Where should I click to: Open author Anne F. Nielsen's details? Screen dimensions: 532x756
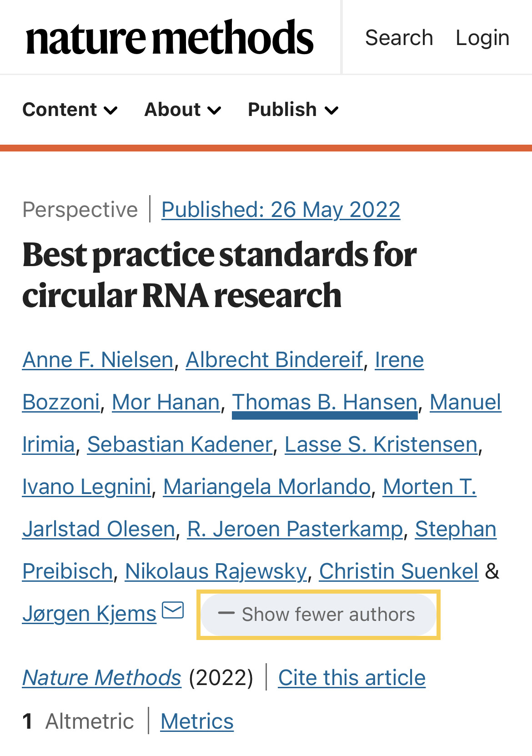click(x=98, y=360)
